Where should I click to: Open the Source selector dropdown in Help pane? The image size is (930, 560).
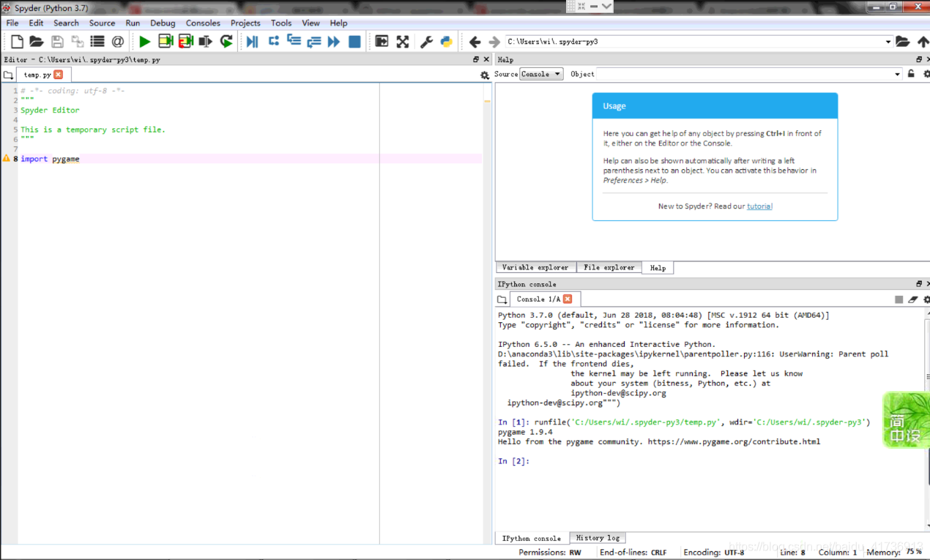(540, 74)
